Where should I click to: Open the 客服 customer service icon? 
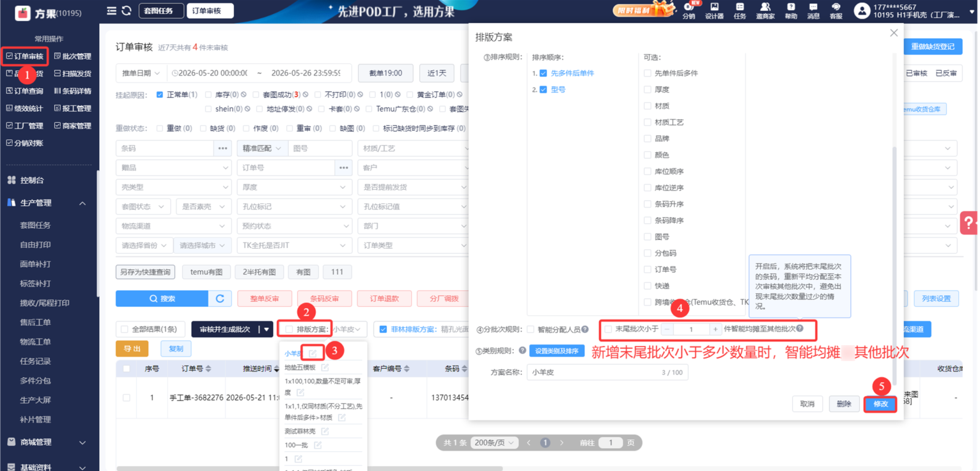836,7
